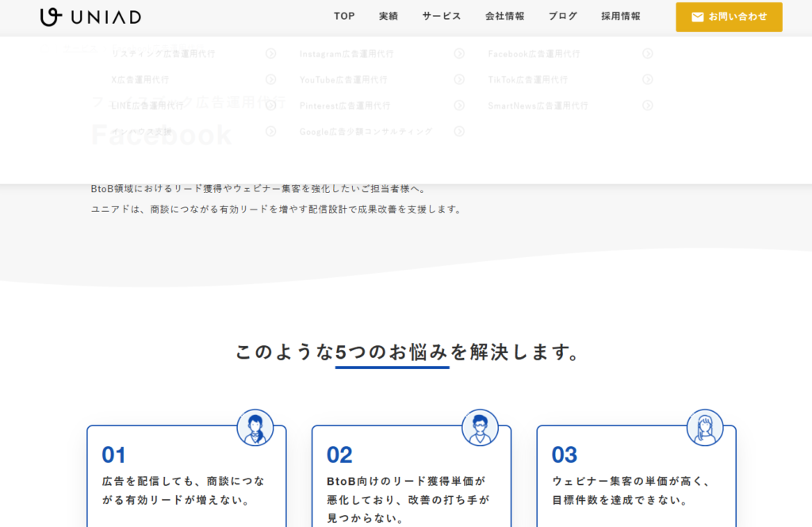
Task: Open the TOP navigation item
Action: (x=344, y=16)
